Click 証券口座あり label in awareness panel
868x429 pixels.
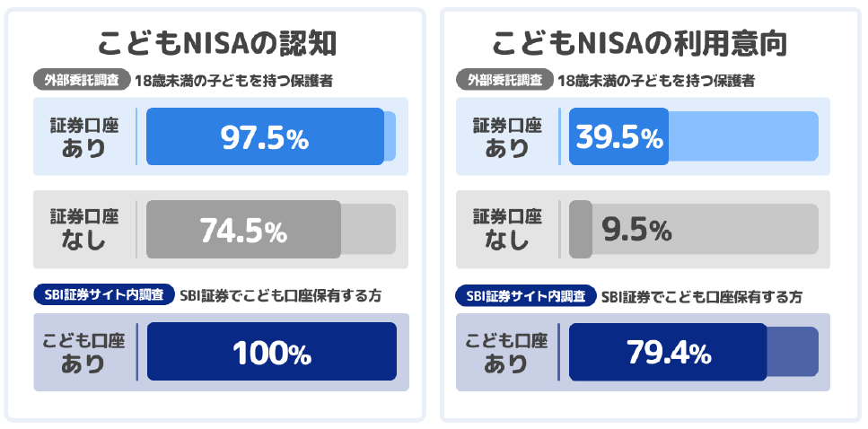[84, 137]
